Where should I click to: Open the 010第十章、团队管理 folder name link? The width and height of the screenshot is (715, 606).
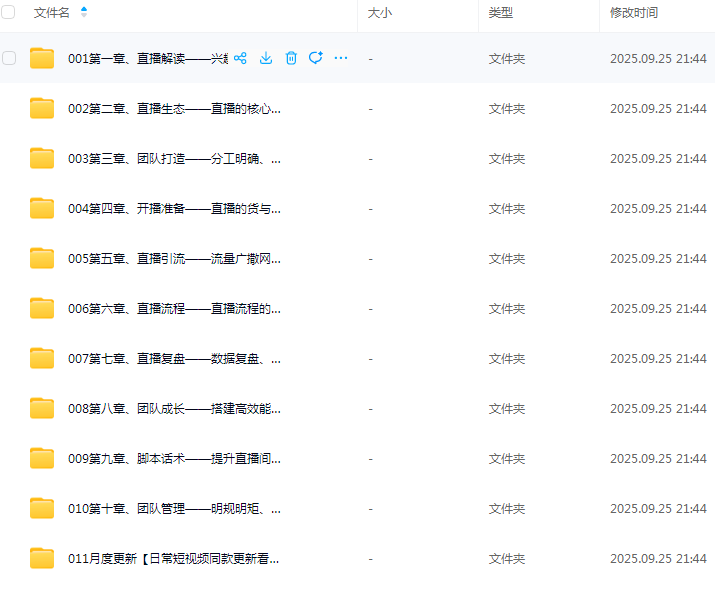[174, 508]
